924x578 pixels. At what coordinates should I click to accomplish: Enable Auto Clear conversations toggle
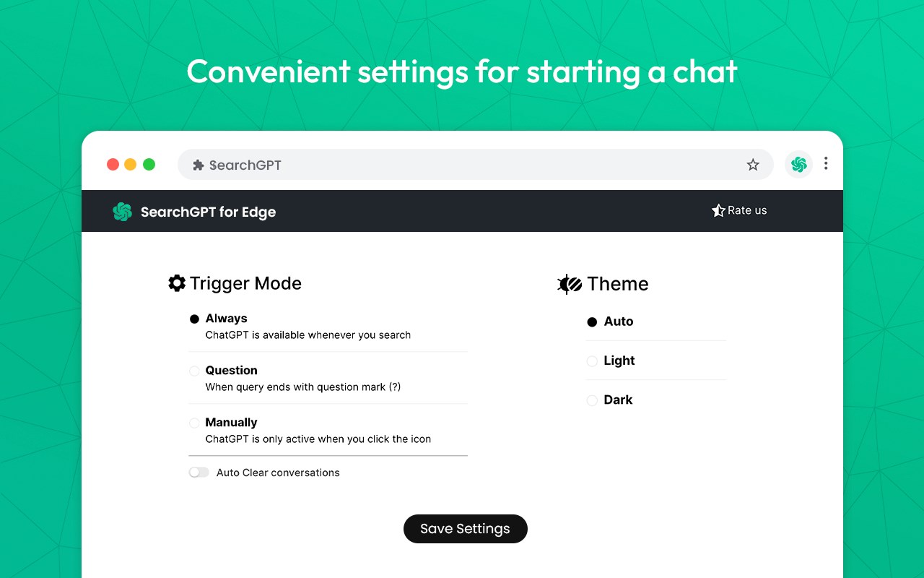(x=199, y=473)
